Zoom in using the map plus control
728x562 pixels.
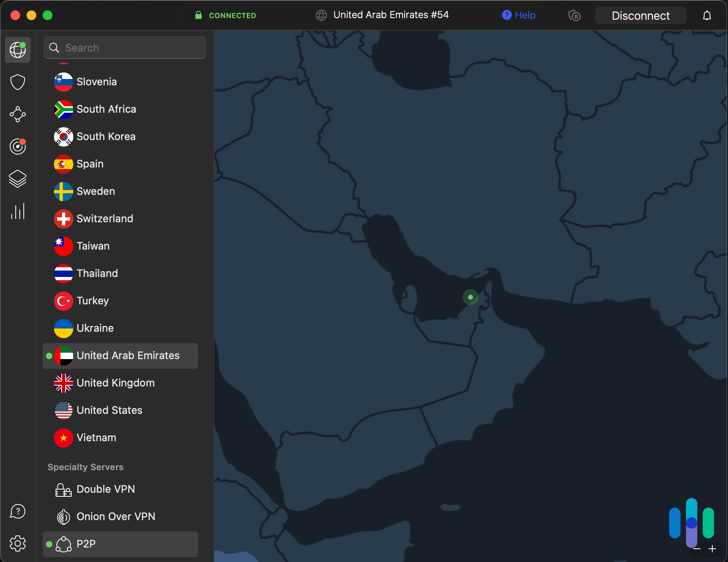712,549
